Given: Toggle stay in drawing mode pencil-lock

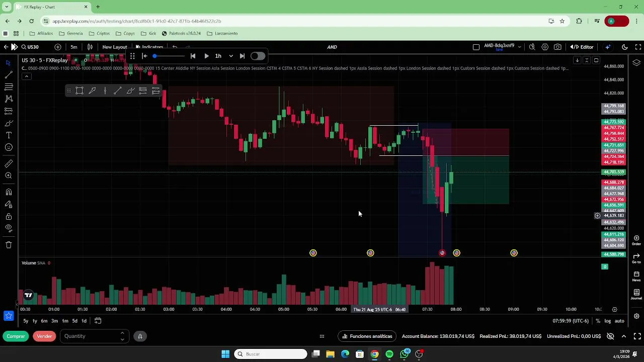Looking at the screenshot, I should pos(9,204).
